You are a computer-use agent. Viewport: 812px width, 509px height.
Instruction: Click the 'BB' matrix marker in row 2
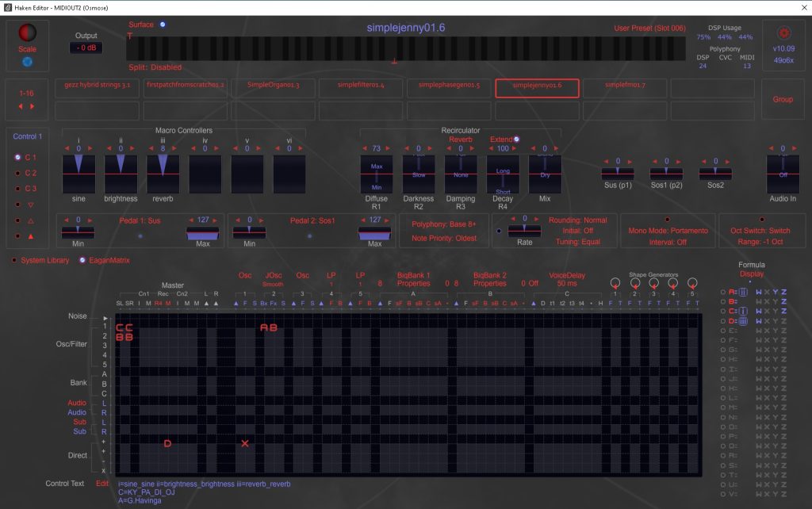point(124,337)
